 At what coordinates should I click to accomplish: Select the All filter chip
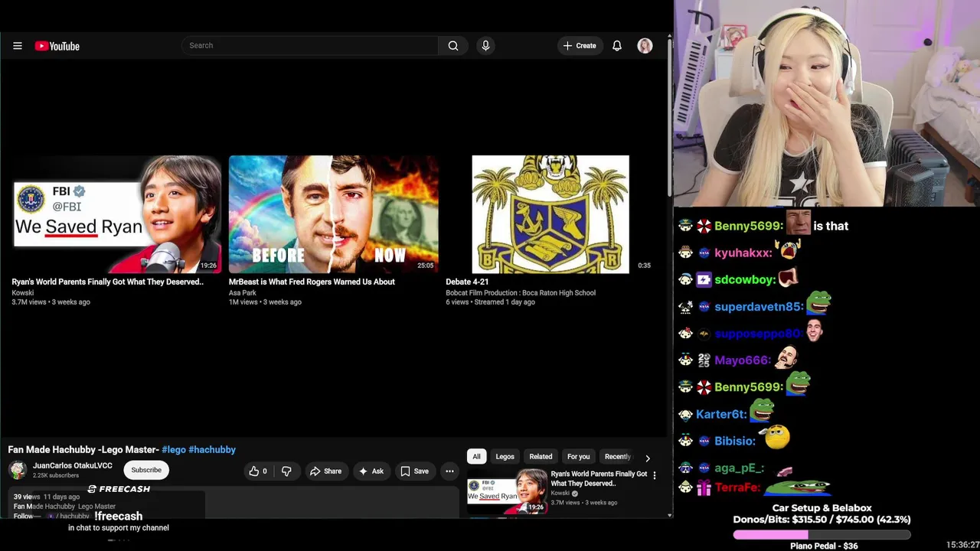[x=476, y=457]
